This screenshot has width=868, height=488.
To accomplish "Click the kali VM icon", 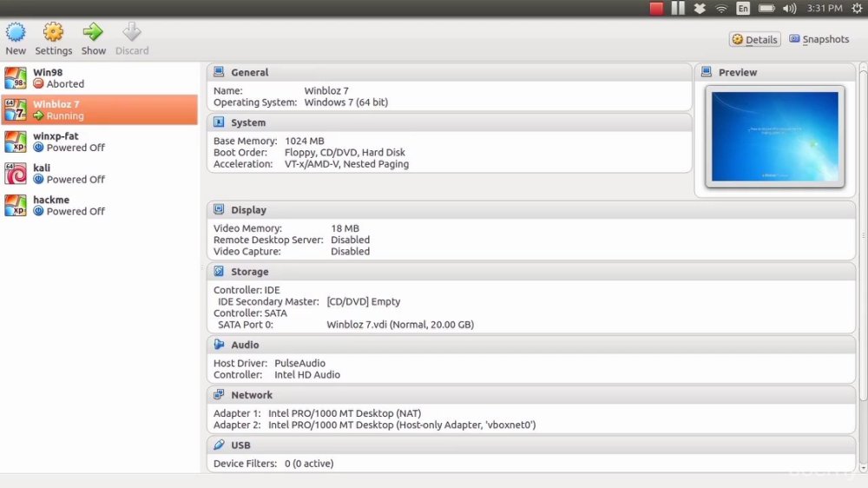I will pyautogui.click(x=16, y=174).
